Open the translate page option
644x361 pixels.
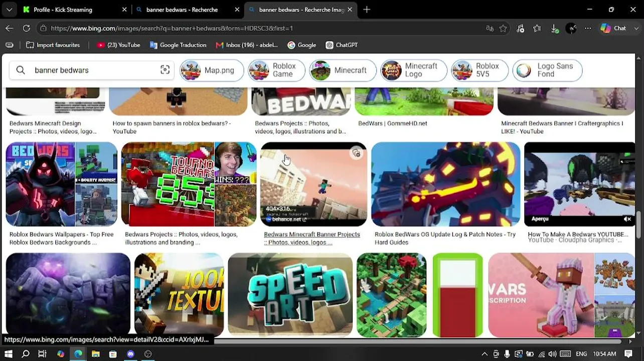coord(490,29)
